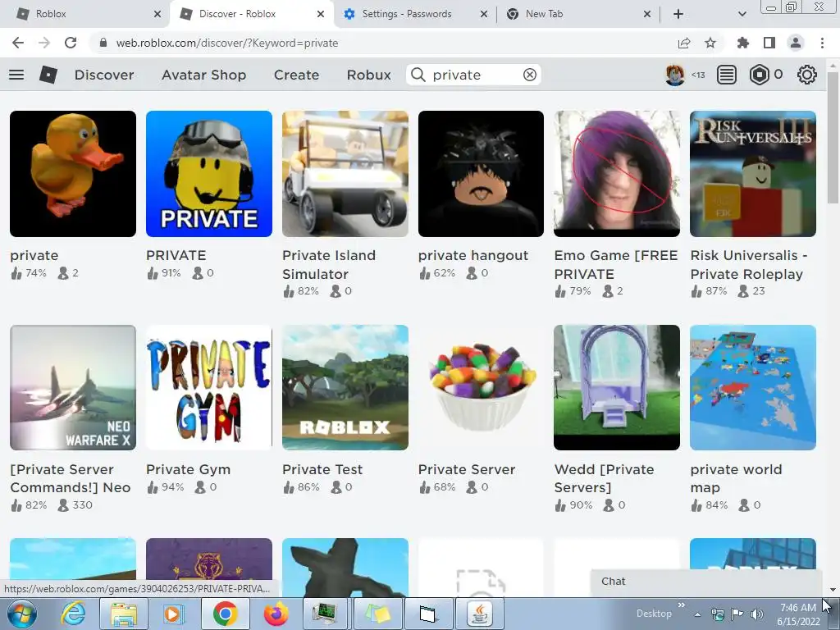Open the Roblox hamburger navigation menu
Screen dimensions: 840x630
[x=16, y=75]
